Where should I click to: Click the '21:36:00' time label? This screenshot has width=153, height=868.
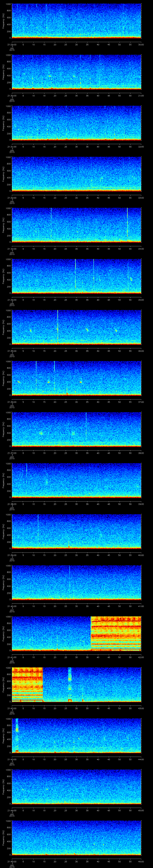point(12,402)
